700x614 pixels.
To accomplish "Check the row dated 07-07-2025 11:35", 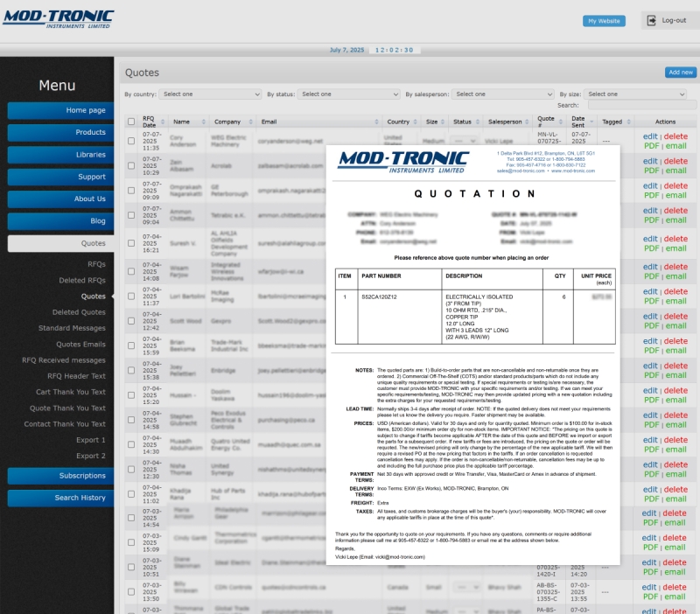I will 131,141.
